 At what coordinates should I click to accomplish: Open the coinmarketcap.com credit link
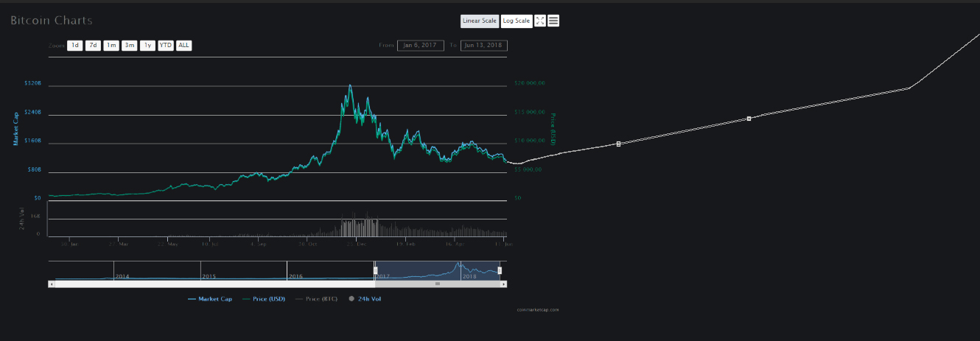click(x=538, y=310)
